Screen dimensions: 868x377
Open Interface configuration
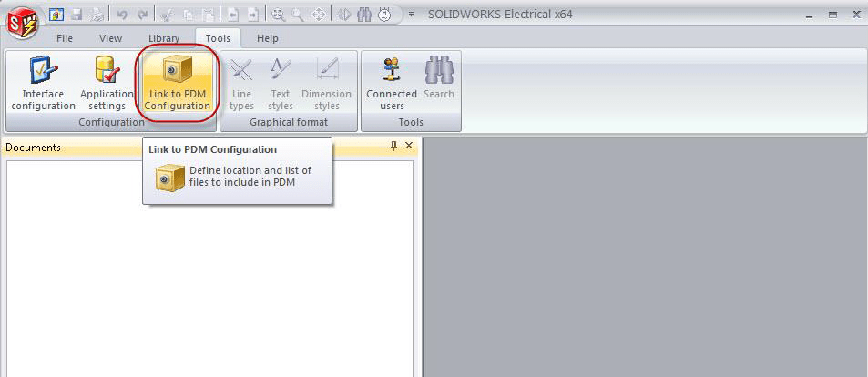[x=43, y=84]
